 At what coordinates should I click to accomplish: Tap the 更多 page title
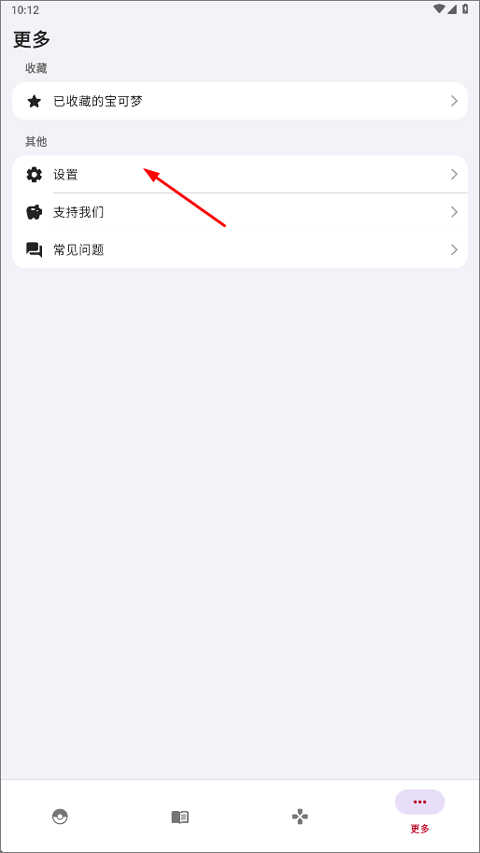[x=32, y=40]
